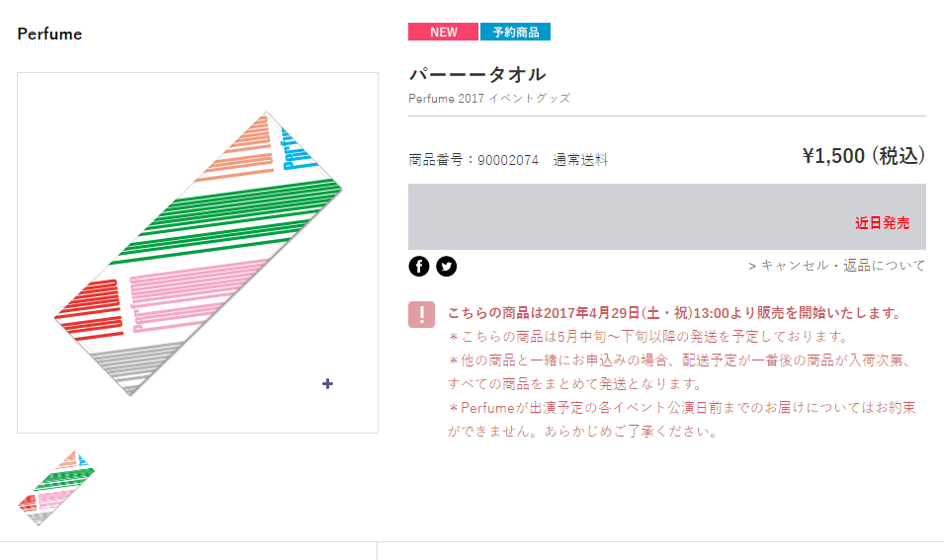Share the product on Twitter
The height and width of the screenshot is (560, 944).
[446, 266]
